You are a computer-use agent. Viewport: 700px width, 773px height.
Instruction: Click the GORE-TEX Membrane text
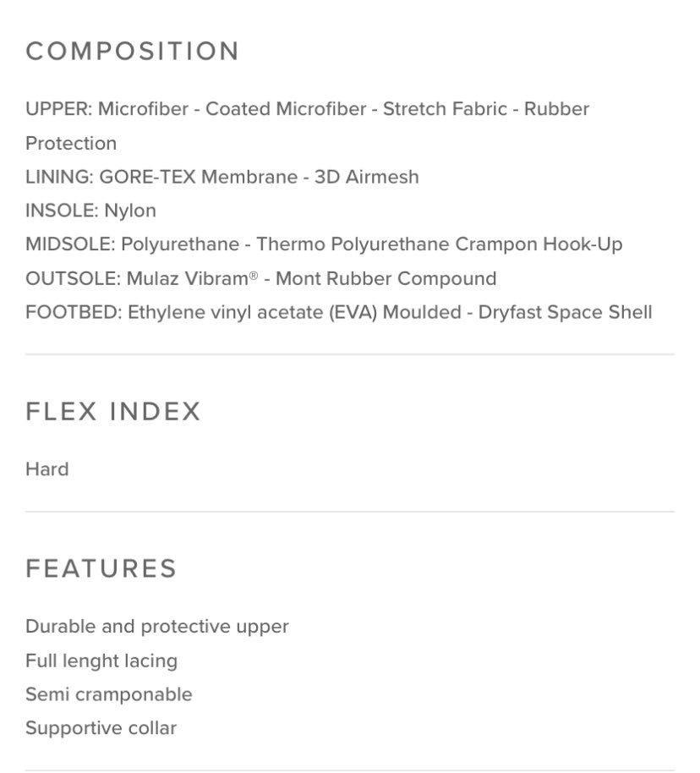(198, 178)
